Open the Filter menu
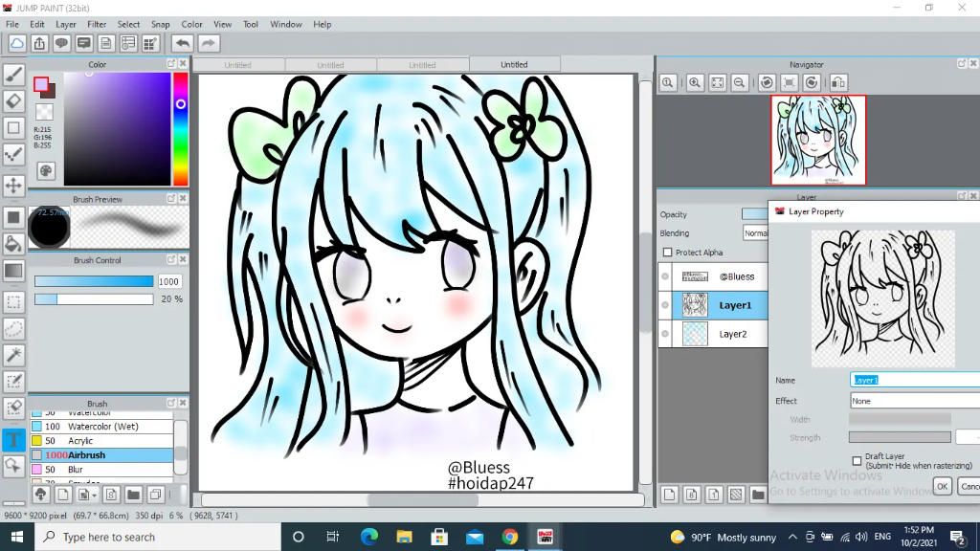The image size is (980, 551). [x=97, y=24]
